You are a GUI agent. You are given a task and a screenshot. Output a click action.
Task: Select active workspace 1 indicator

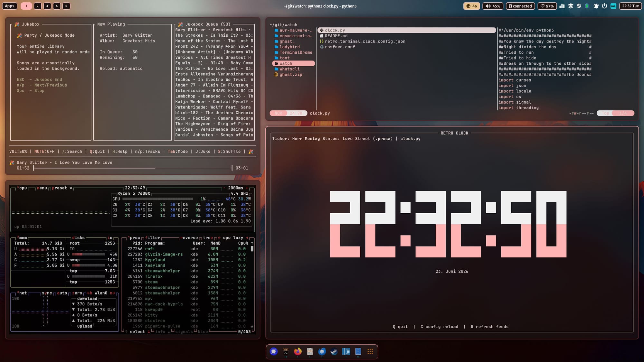click(26, 6)
